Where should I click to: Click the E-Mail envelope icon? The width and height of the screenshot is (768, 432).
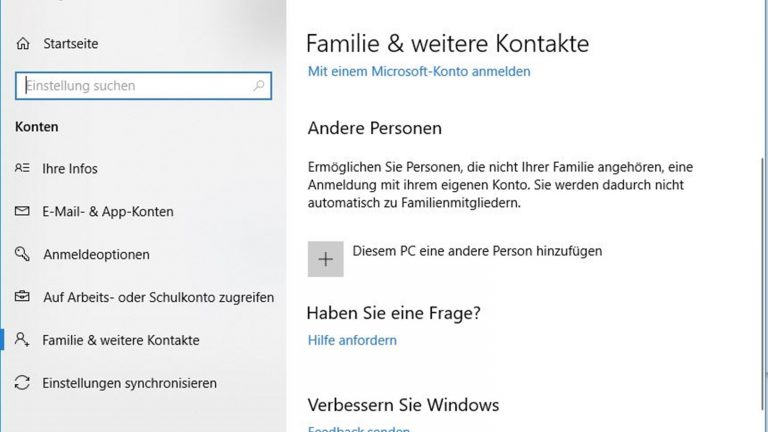(23, 212)
